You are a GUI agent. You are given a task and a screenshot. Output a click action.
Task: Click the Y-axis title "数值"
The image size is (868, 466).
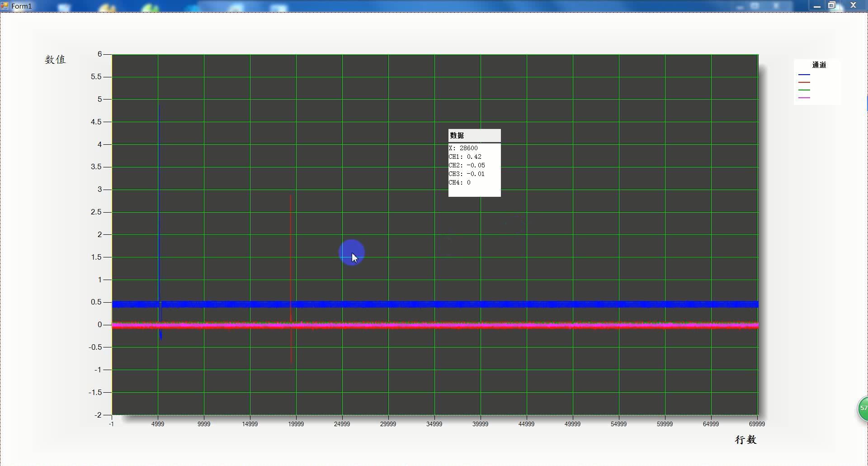point(55,60)
